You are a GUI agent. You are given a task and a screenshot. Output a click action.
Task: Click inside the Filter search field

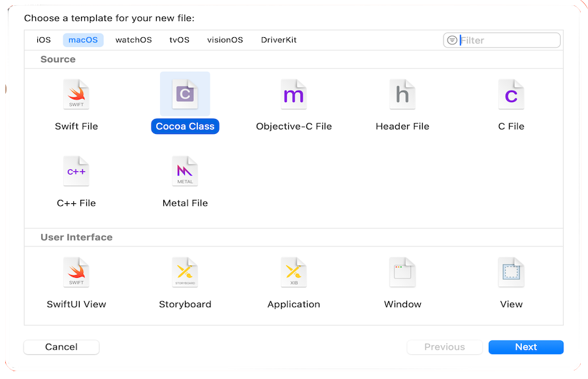[506, 41]
